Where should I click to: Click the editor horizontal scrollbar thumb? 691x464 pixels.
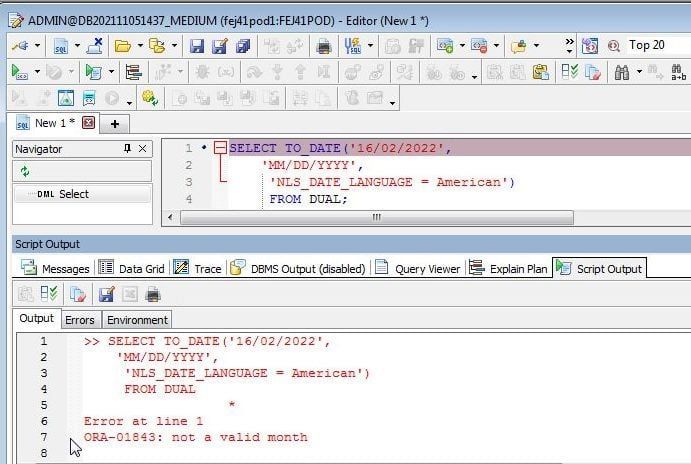click(377, 217)
